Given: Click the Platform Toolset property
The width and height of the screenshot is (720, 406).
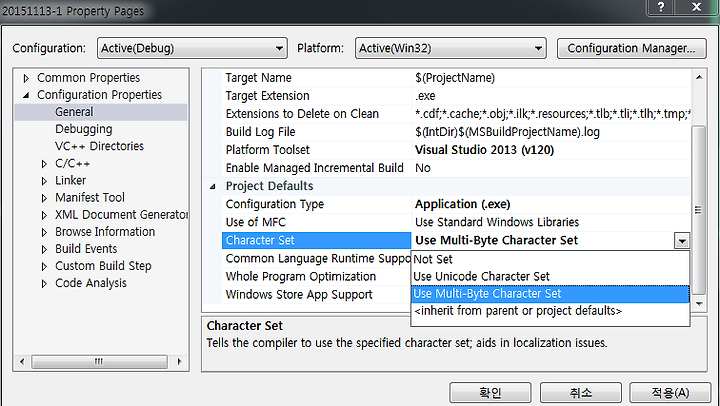Looking at the screenshot, I should (x=268, y=150).
